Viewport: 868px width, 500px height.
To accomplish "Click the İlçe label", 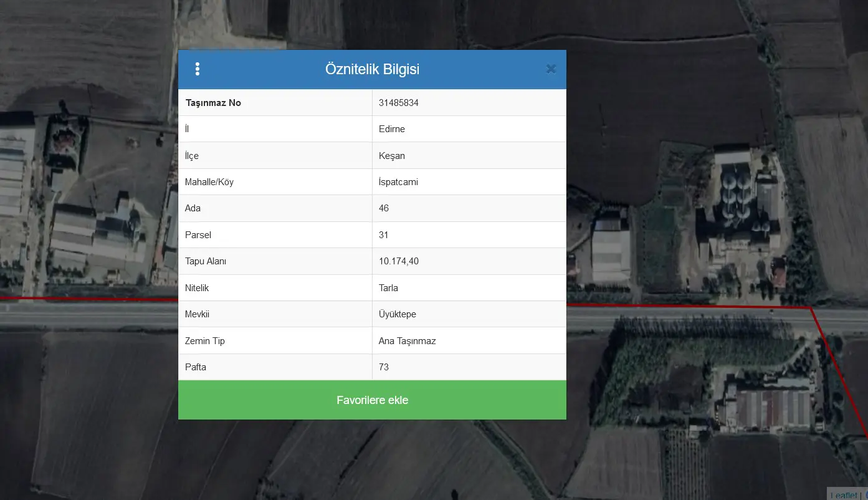I will click(x=192, y=156).
